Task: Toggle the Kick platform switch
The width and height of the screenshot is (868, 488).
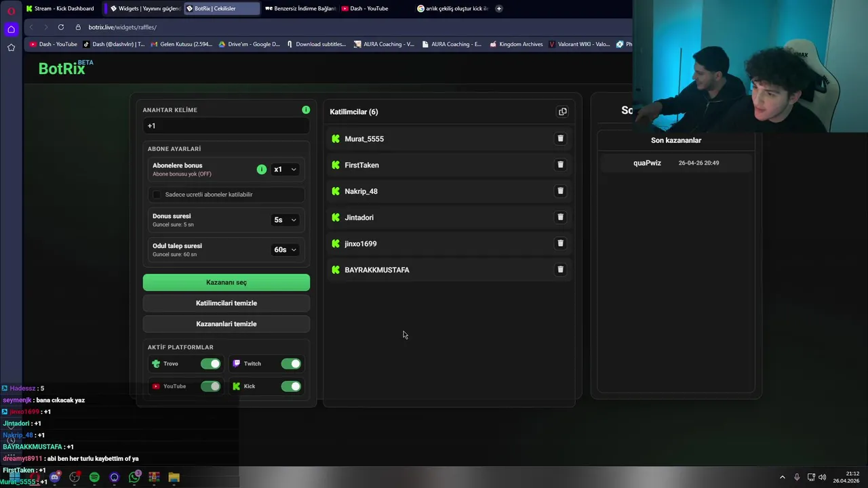Action: [x=291, y=386]
